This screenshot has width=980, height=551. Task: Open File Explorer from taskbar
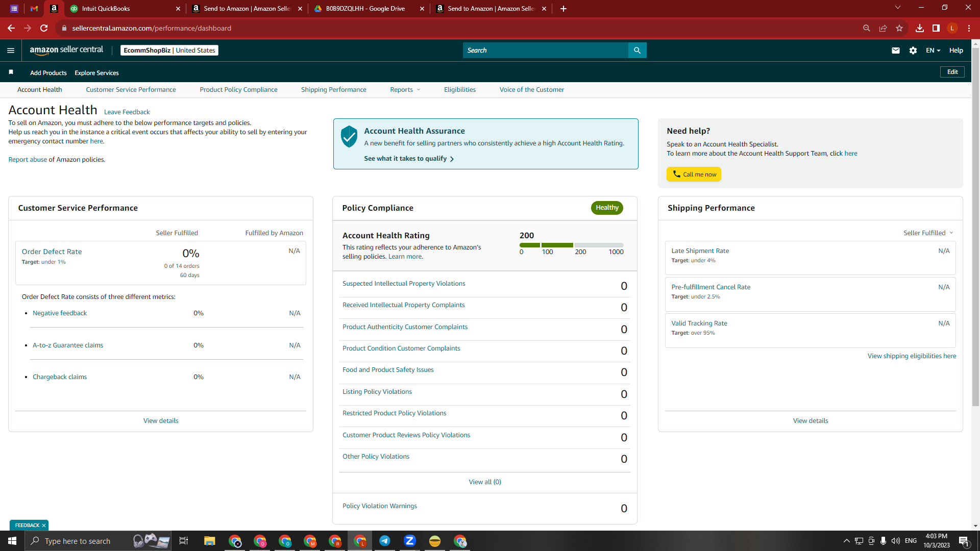pyautogui.click(x=209, y=541)
